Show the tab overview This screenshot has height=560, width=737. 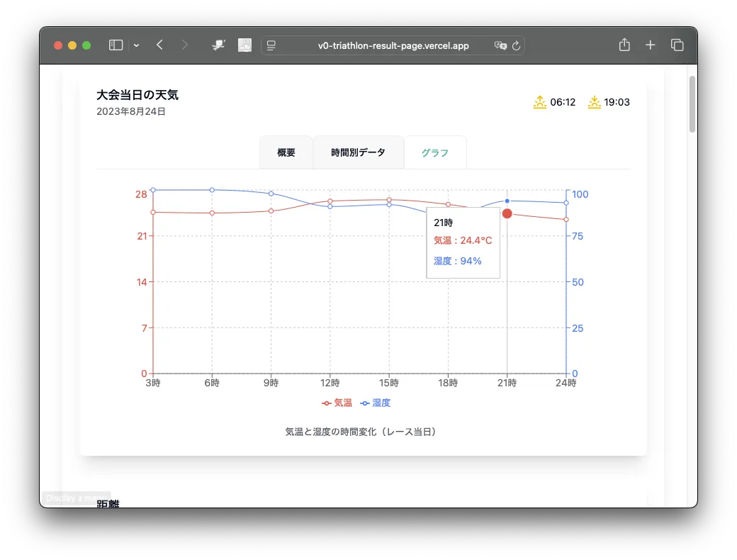point(677,45)
